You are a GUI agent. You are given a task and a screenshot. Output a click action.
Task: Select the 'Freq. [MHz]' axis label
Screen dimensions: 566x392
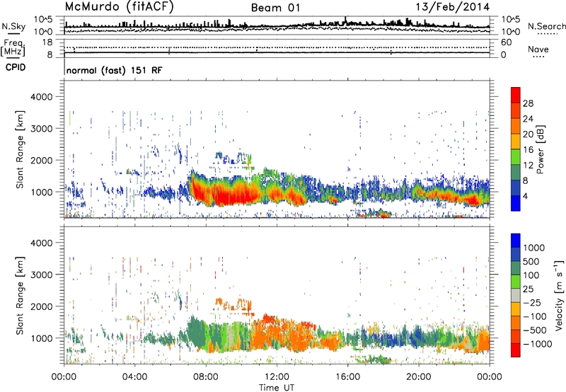13,48
